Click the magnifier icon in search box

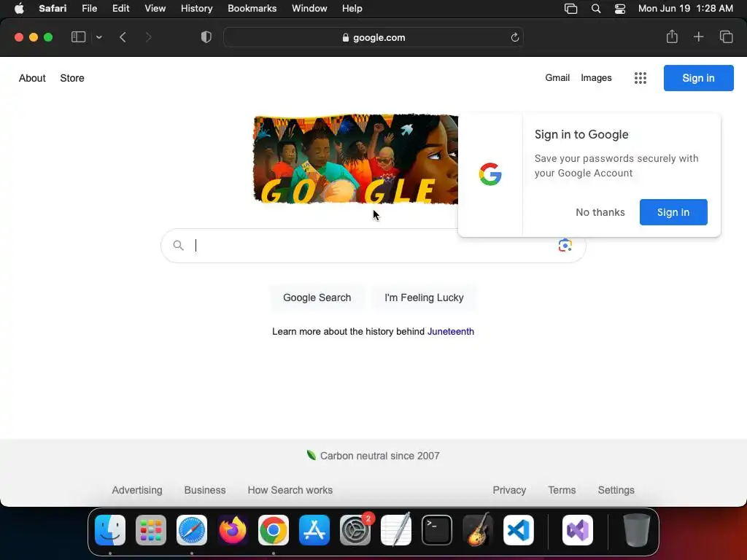tap(178, 245)
